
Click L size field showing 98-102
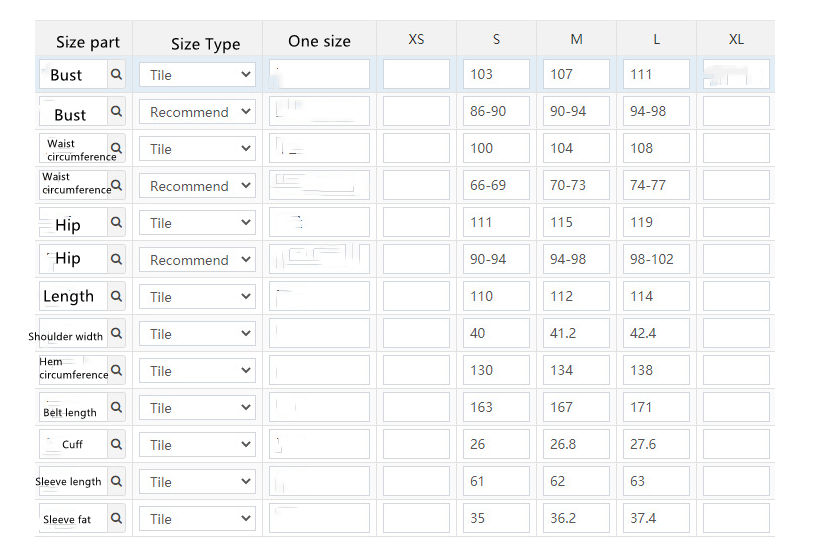[656, 259]
